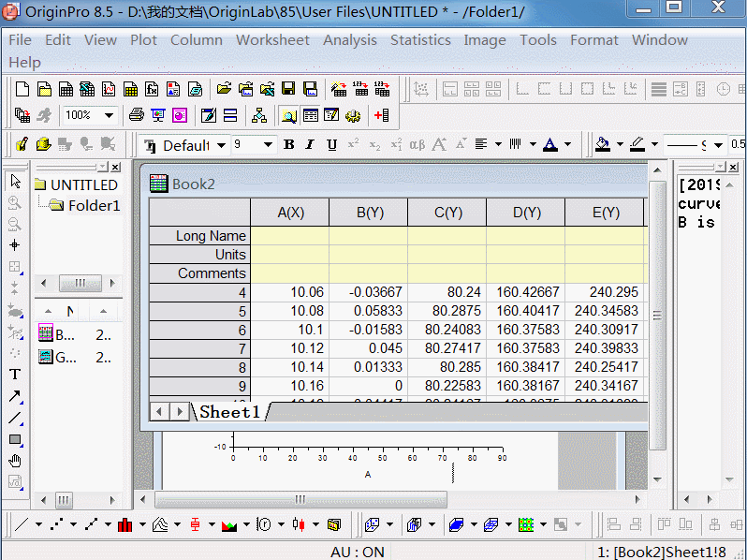The image size is (747, 560).
Task: Open the Analysis menu
Action: point(349,40)
